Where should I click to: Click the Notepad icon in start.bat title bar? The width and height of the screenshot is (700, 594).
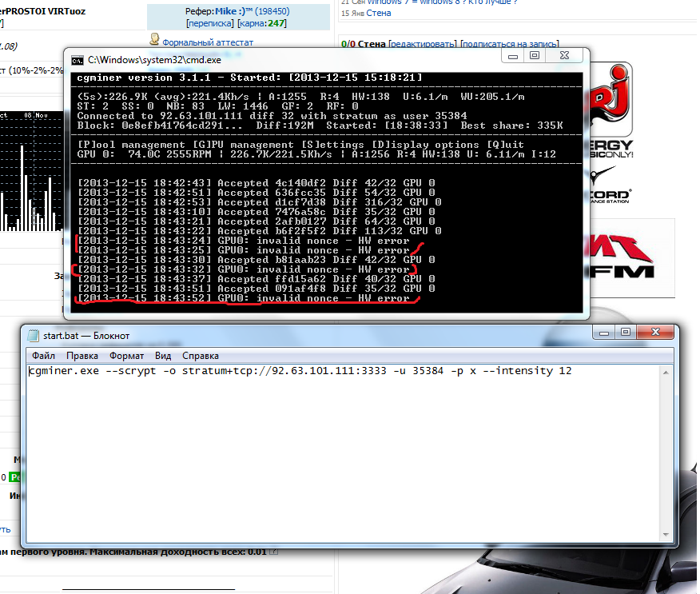pos(33,336)
